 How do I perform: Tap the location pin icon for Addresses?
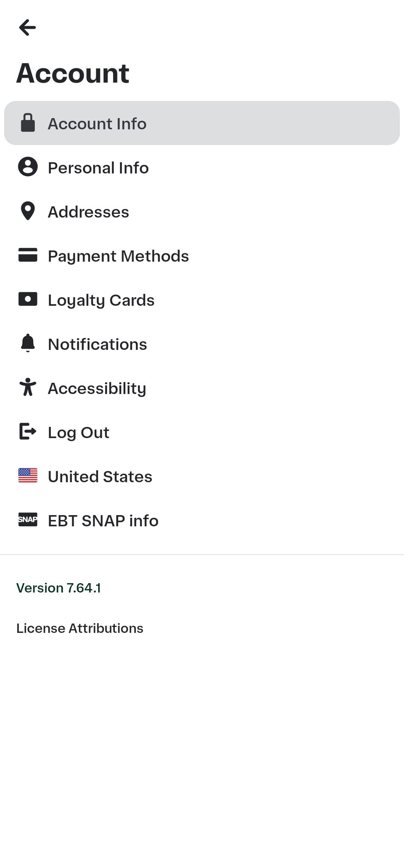tap(28, 211)
